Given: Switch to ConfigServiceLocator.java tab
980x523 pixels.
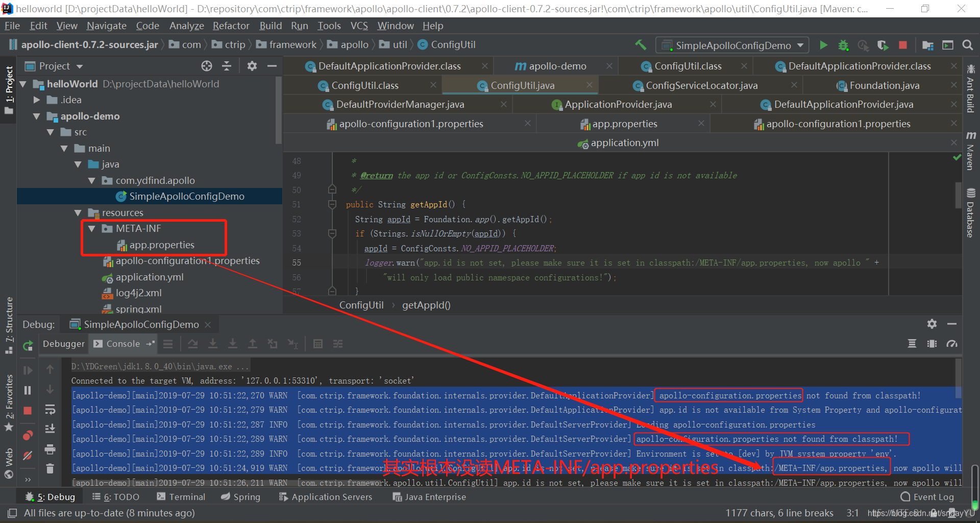Looking at the screenshot, I should pos(701,85).
